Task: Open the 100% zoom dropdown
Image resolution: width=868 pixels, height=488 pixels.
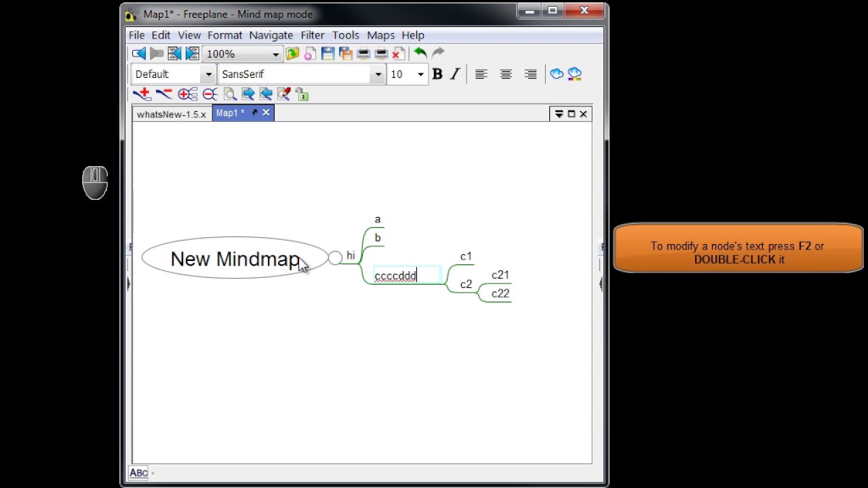Action: point(243,54)
